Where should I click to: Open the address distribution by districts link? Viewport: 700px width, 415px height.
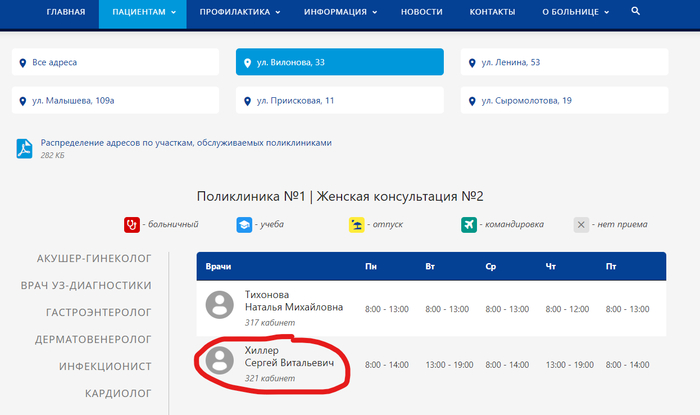[x=185, y=143]
